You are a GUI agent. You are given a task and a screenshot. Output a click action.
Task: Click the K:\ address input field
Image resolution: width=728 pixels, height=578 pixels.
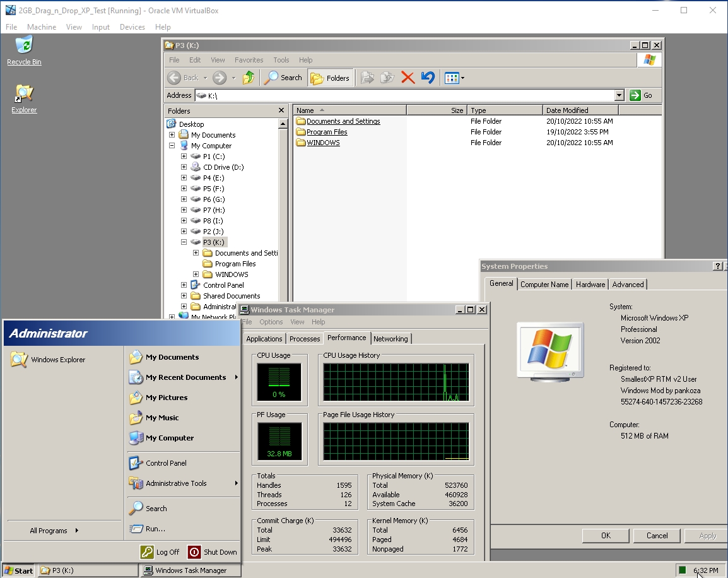[x=405, y=95]
